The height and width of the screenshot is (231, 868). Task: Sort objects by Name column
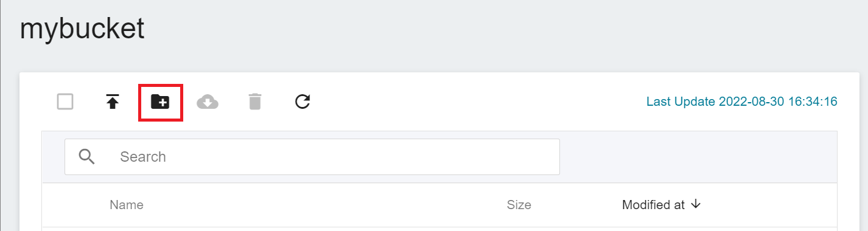(127, 205)
